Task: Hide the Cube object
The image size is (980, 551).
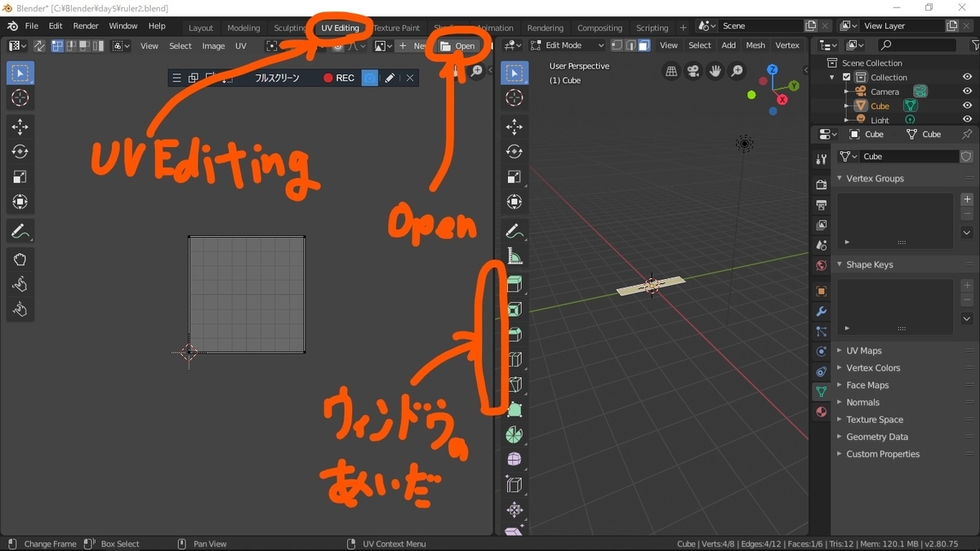Action: [968, 106]
